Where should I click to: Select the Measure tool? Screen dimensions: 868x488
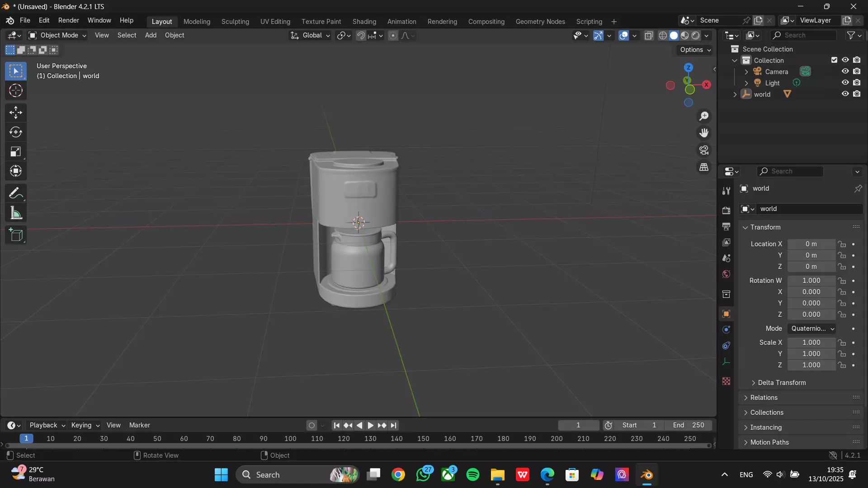[16, 213]
